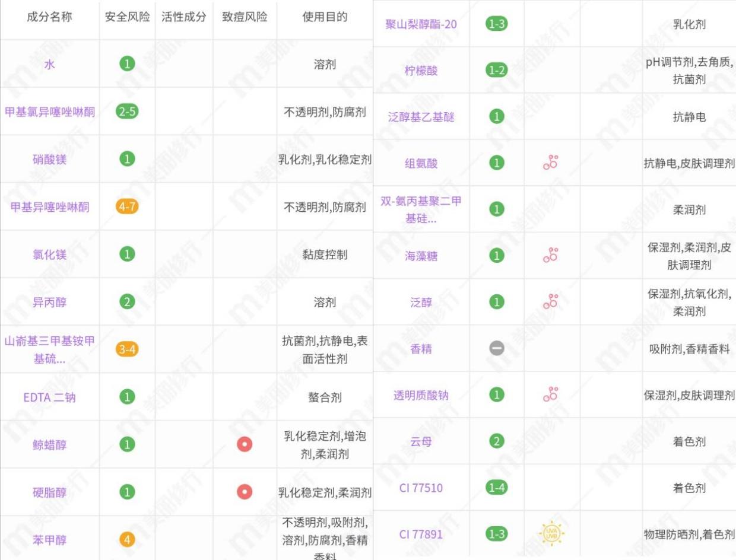Click the active ingredient icon for 海藻糖
This screenshot has height=560, width=736.
[551, 256]
